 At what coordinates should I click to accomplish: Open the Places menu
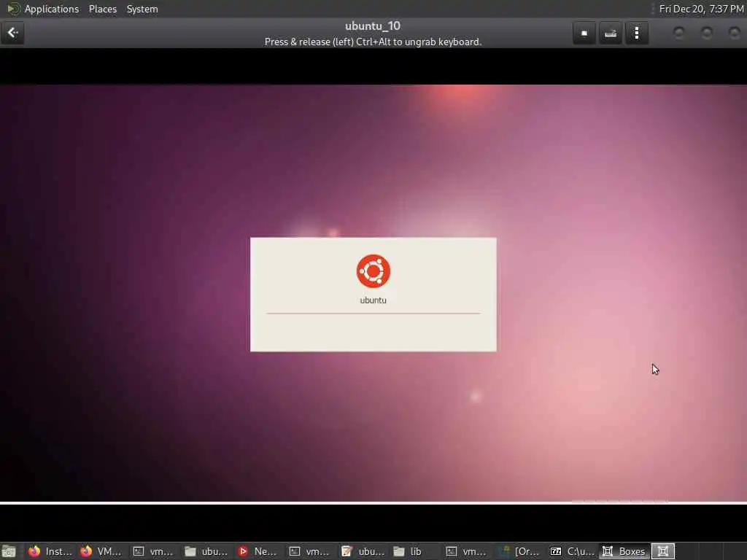[103, 9]
